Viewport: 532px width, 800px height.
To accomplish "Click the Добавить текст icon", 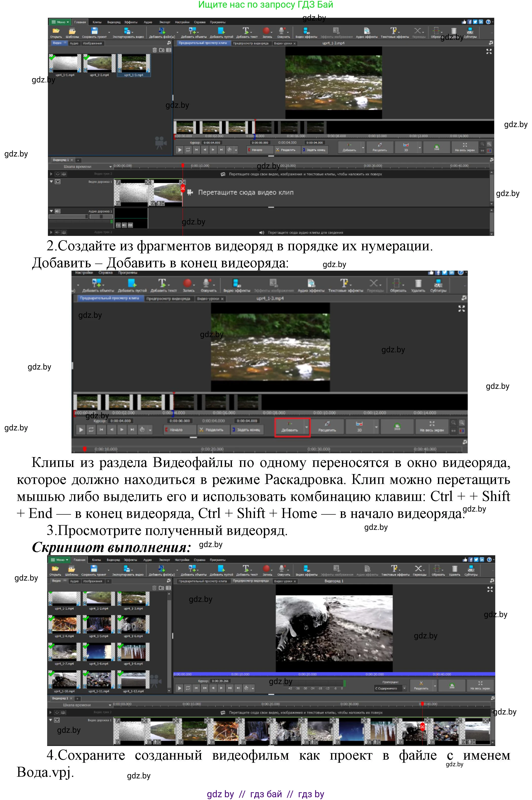I will pyautogui.click(x=246, y=30).
